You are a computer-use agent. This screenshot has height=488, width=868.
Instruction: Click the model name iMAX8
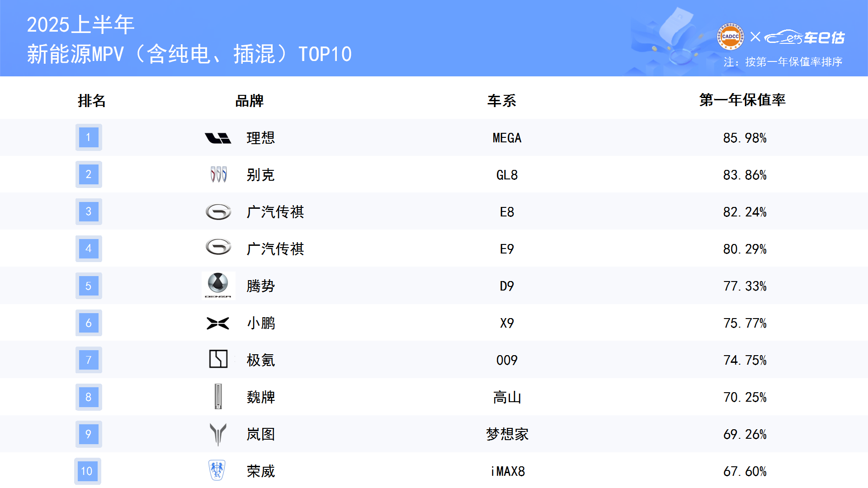(508, 471)
